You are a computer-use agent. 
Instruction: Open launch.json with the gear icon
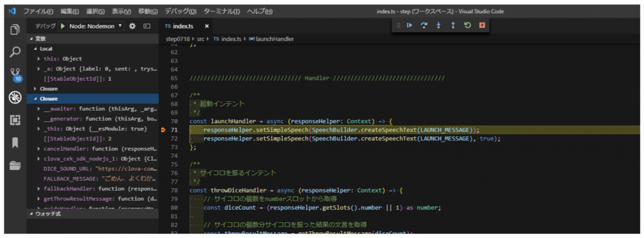click(x=132, y=26)
